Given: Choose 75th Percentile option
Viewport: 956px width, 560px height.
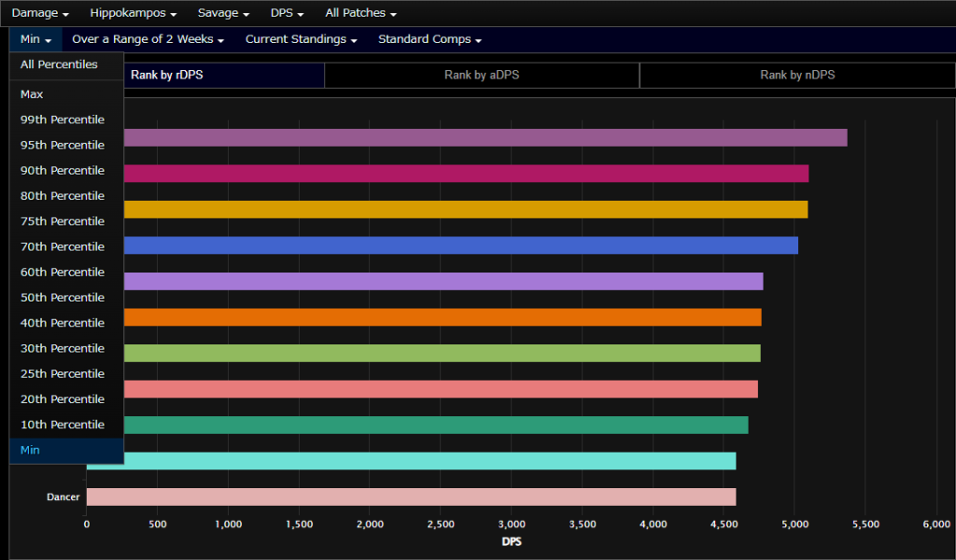Looking at the screenshot, I should (x=66, y=221).
